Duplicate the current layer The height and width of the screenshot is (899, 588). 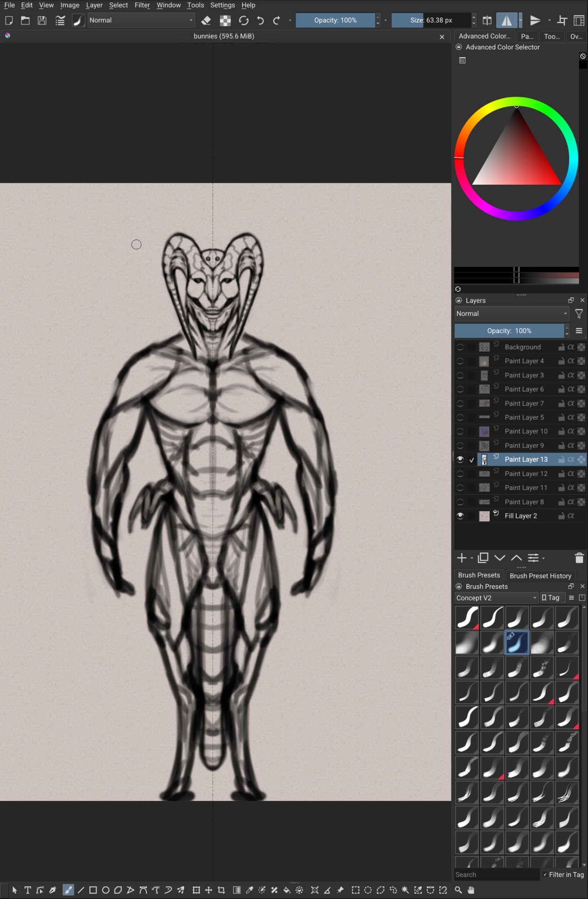coord(483,558)
